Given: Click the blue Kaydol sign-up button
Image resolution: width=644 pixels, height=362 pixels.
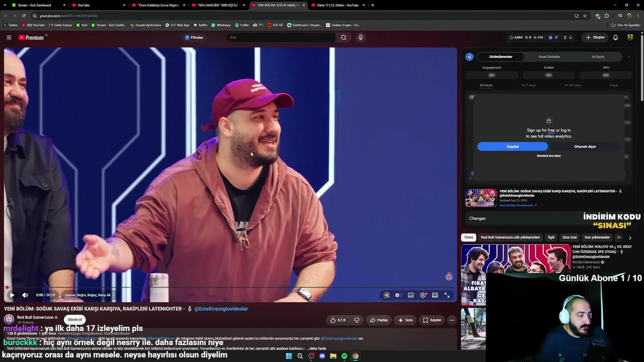Looking at the screenshot, I should click(x=513, y=146).
